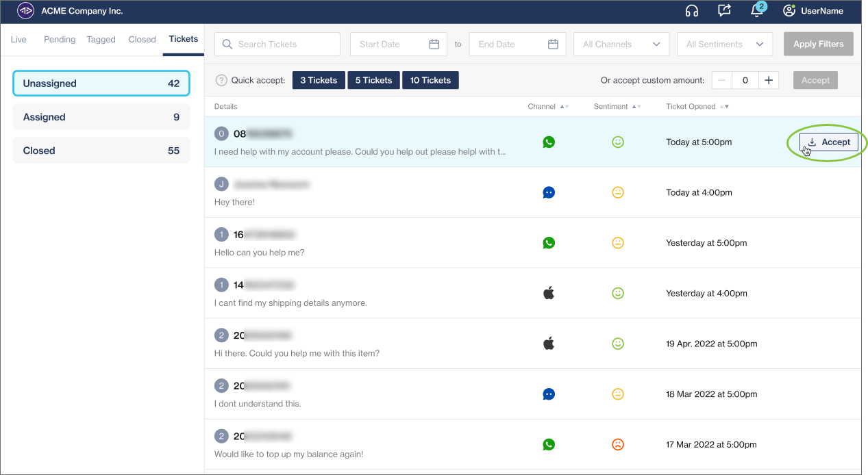Click the Quick accept help question icon
The height and width of the screenshot is (475, 868).
[x=221, y=80]
